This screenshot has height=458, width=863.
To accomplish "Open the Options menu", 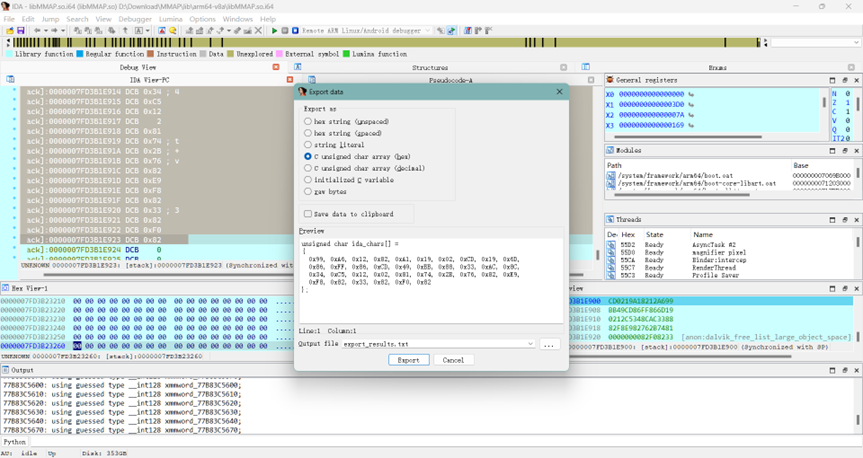I will [203, 19].
